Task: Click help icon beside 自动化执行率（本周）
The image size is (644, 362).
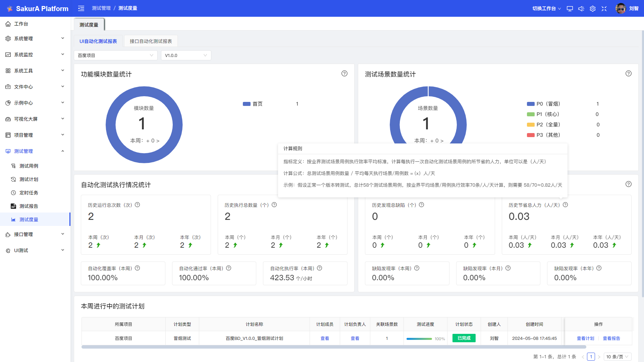Action: coord(319,268)
